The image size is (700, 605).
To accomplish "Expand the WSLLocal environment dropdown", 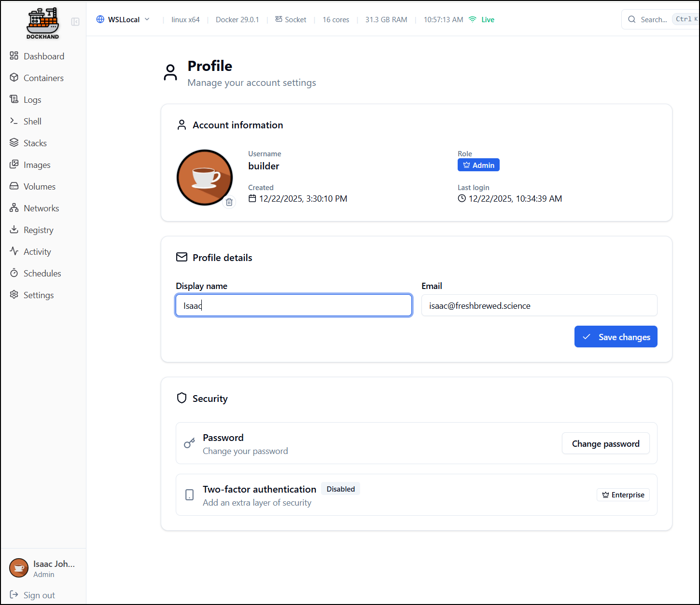I will (x=124, y=20).
